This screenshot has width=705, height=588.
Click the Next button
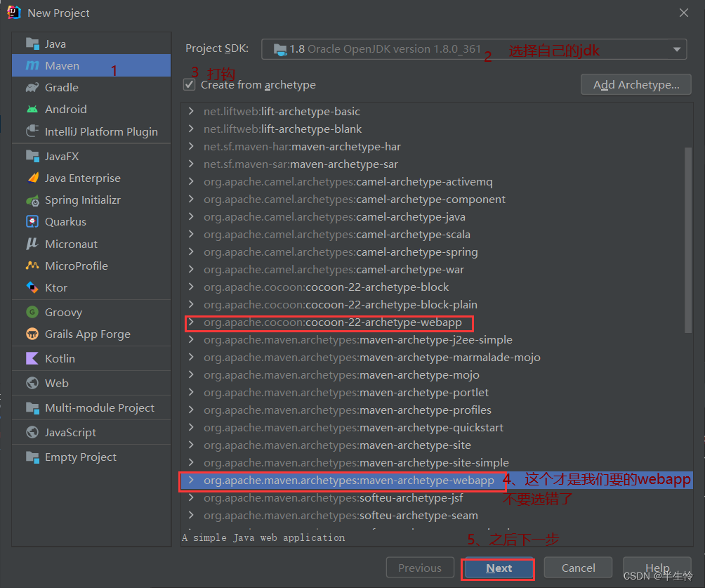[x=499, y=568]
